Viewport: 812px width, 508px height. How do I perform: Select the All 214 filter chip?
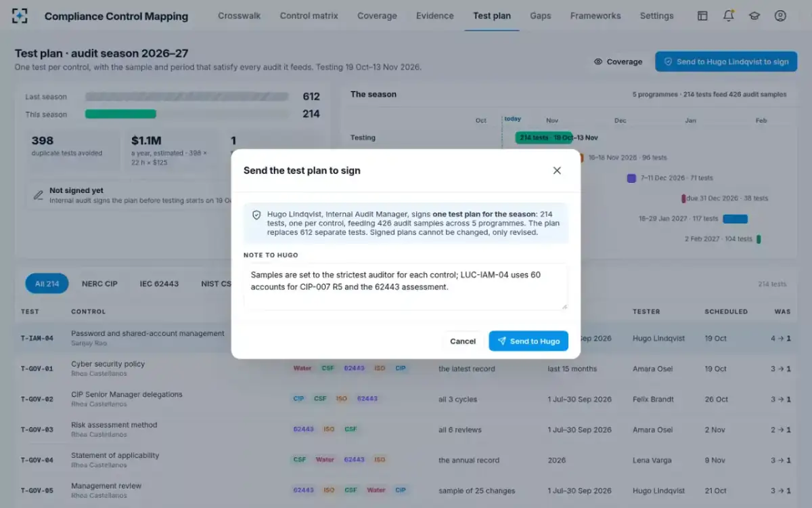pos(47,284)
